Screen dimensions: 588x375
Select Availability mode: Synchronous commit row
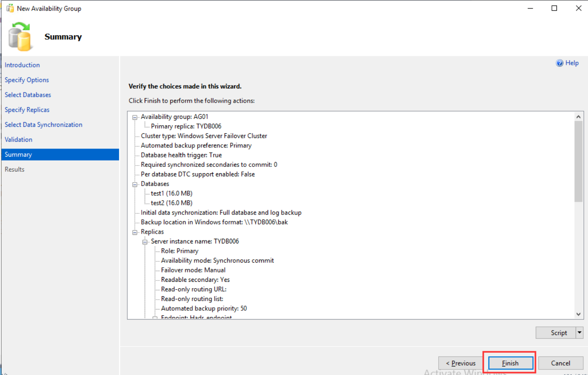(217, 260)
